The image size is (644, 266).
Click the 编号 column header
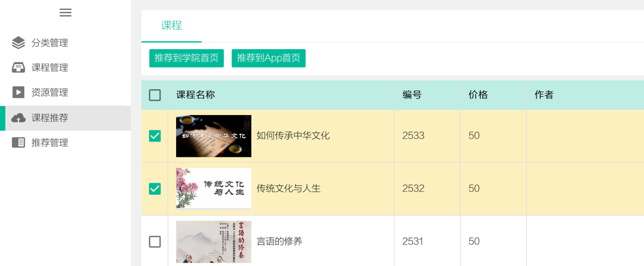(x=412, y=95)
